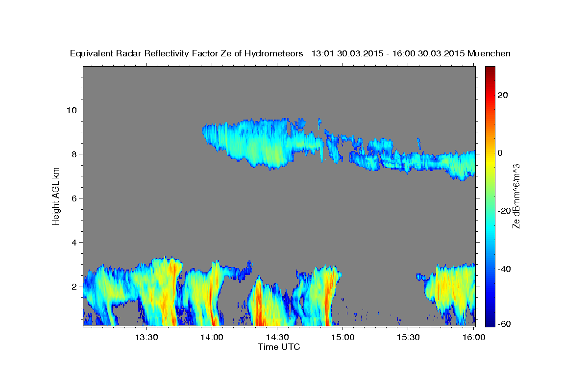Click the 15:00 time tick label
The height and width of the screenshot is (392, 588).
coord(342,337)
